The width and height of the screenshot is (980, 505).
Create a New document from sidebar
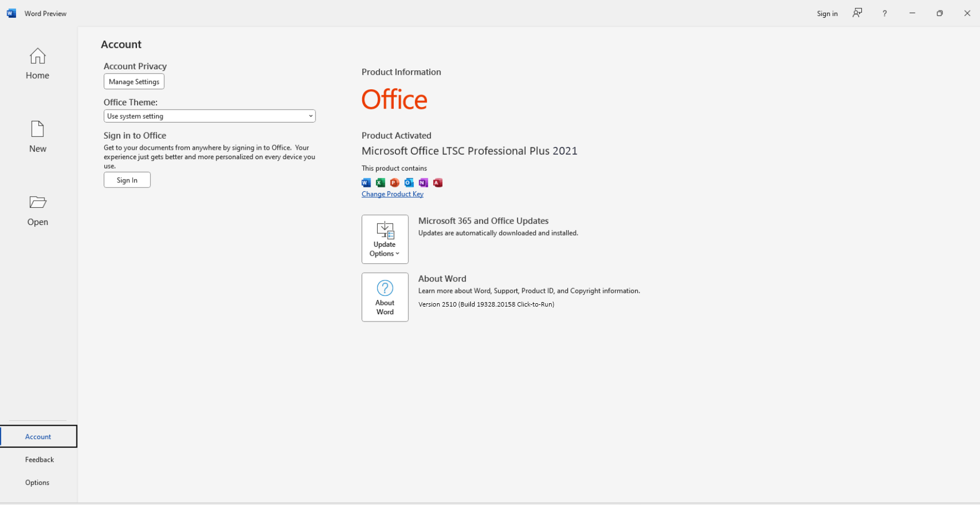coord(38,136)
